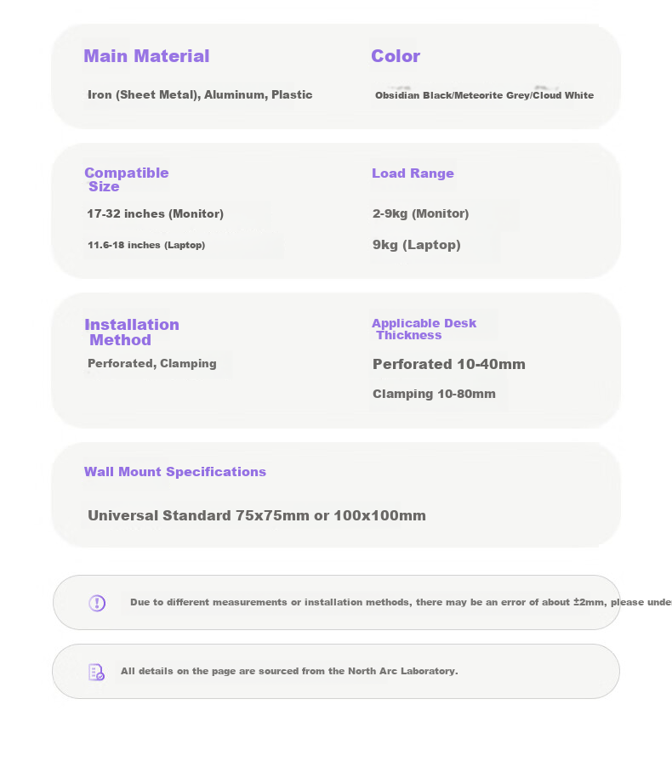The width and height of the screenshot is (672, 784).
Task: Click the North Arc Laboratory source note
Action: point(289,672)
